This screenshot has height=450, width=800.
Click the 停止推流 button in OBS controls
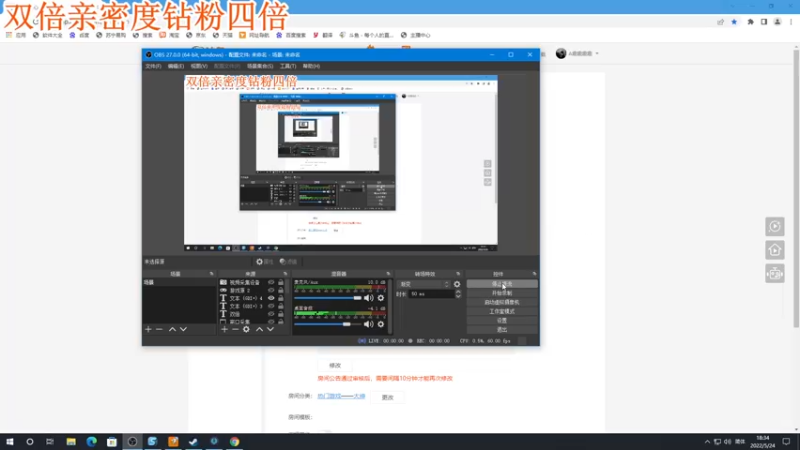point(502,284)
